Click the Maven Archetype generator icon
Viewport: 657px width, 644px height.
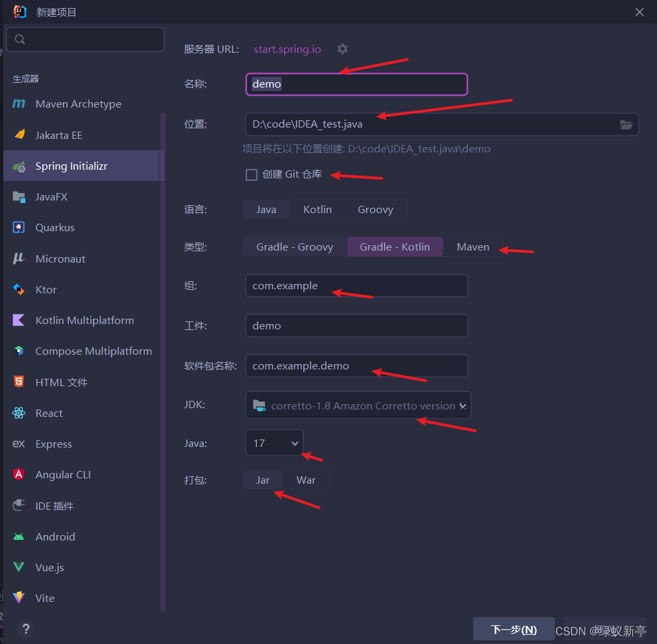click(x=19, y=104)
